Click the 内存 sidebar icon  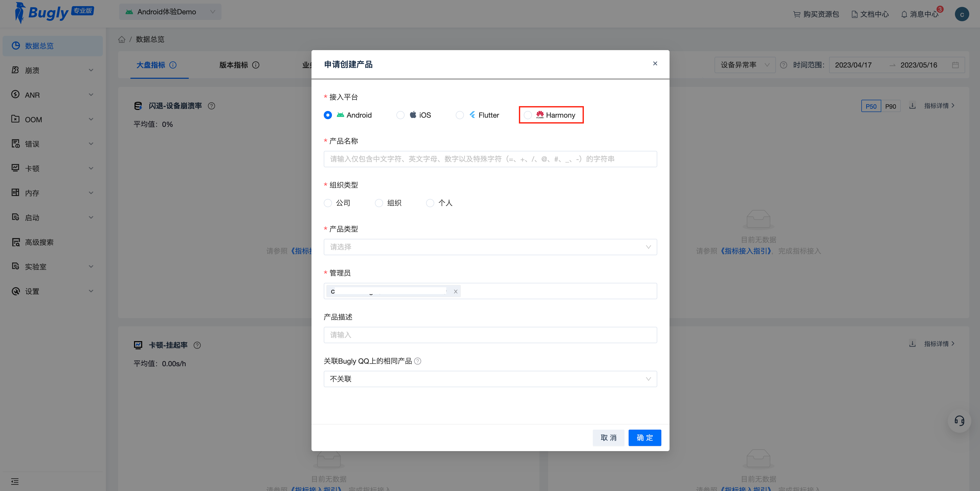click(x=15, y=193)
